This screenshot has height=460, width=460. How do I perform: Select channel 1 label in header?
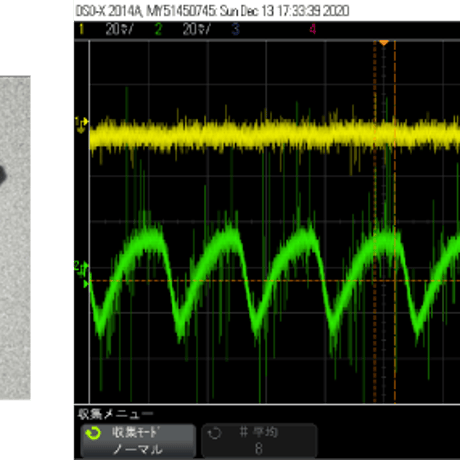(x=82, y=29)
